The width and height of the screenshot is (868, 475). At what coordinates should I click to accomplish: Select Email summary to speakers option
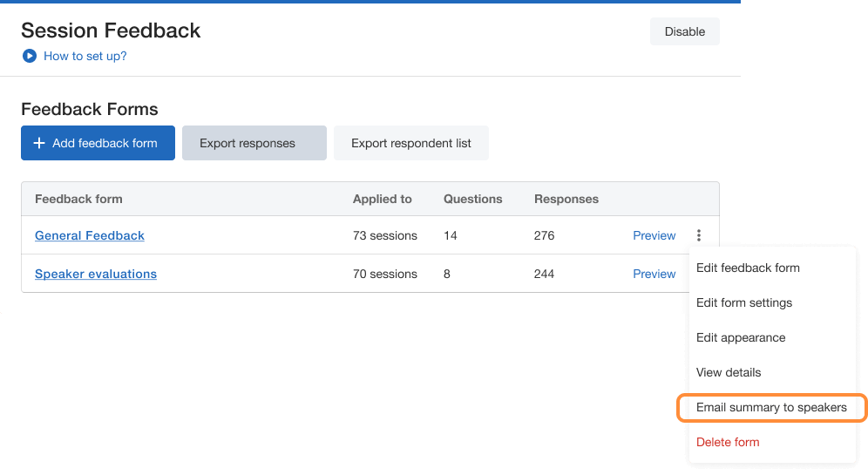[771, 407]
